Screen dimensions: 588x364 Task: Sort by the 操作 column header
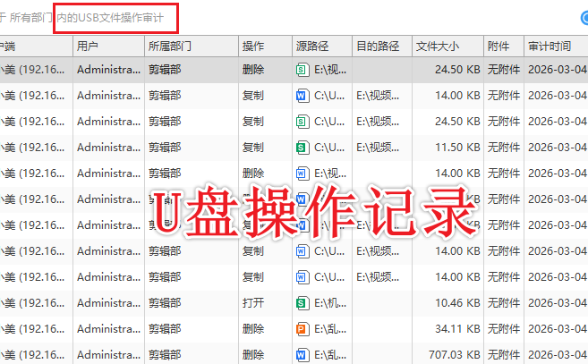click(266, 47)
